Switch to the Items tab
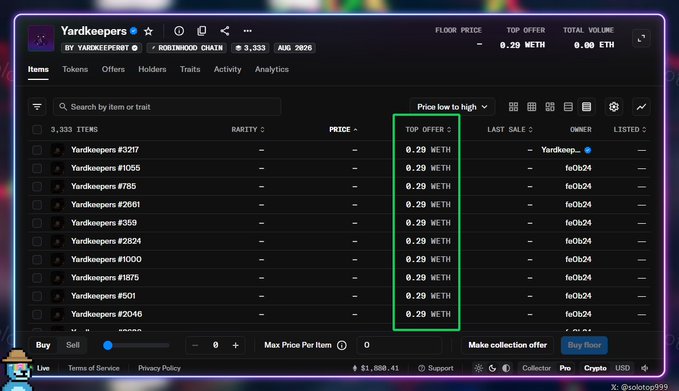Viewport: 679px width, 391px height. [38, 69]
